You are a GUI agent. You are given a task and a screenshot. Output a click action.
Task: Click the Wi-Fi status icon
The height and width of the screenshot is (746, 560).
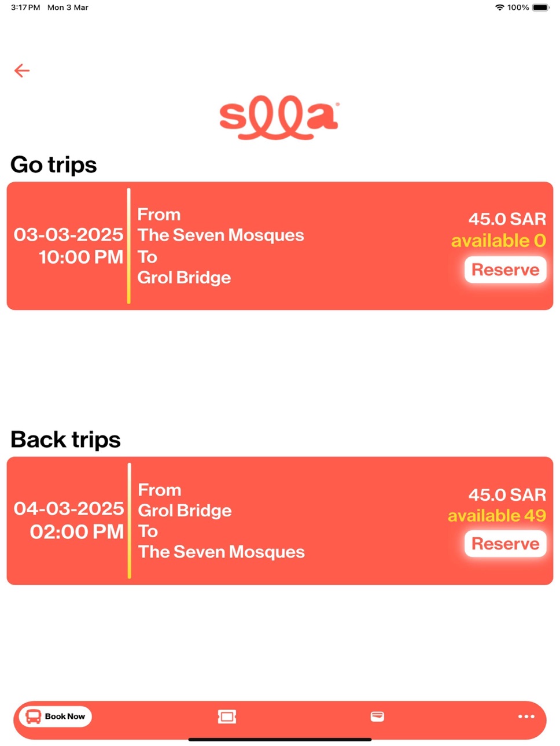(x=499, y=8)
